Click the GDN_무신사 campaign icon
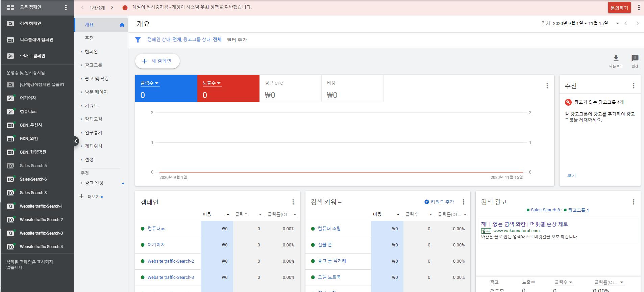Image resolution: width=644 pixels, height=292 pixels. (10, 125)
